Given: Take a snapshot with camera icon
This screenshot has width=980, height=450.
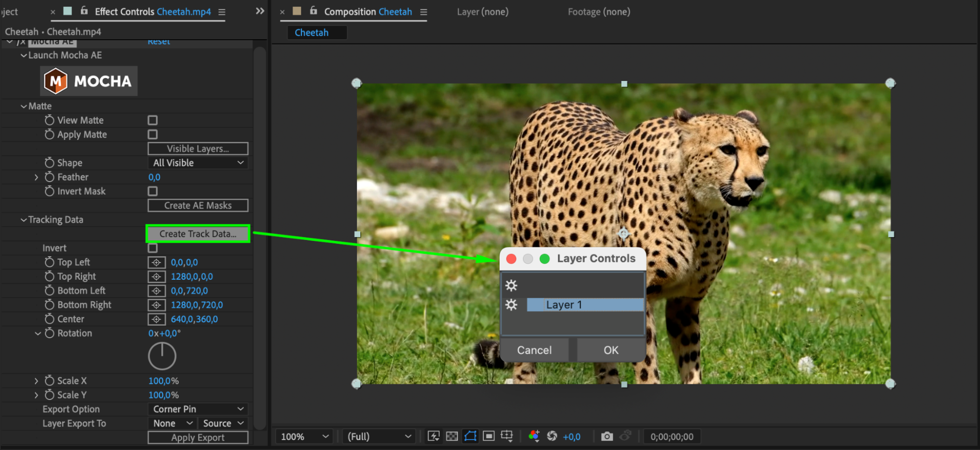Looking at the screenshot, I should pyautogui.click(x=607, y=436).
